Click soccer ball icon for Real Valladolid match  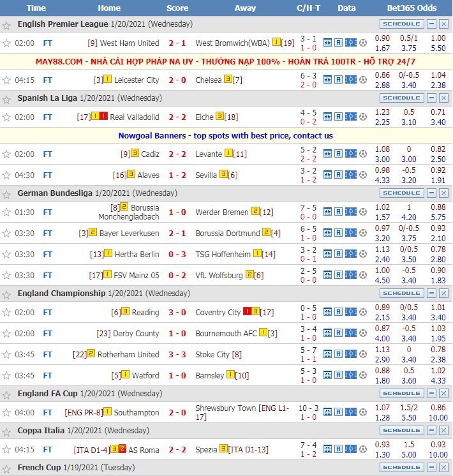[363, 117]
